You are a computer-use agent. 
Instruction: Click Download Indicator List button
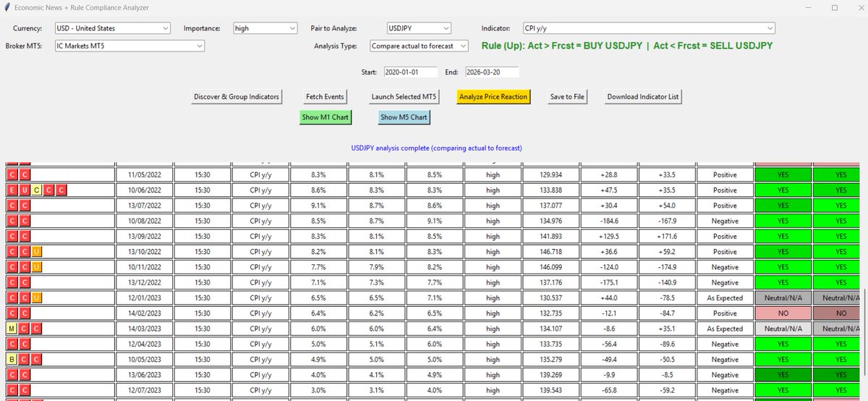[643, 96]
